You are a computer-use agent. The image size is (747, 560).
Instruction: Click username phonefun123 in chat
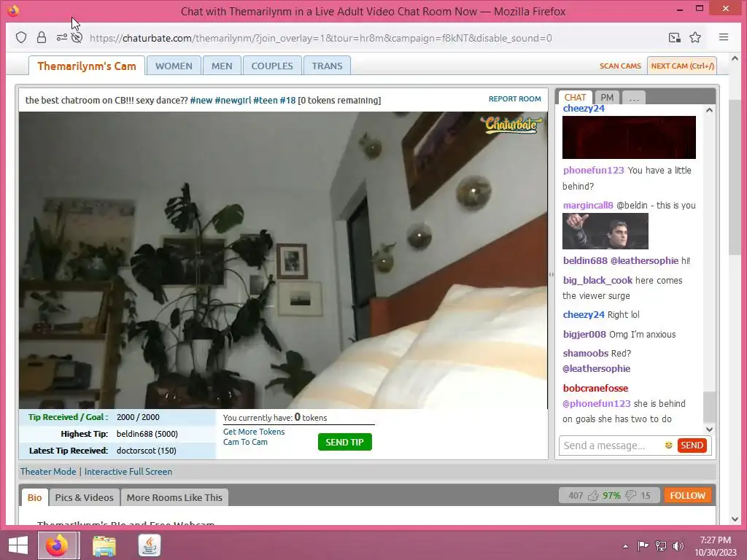click(x=593, y=170)
